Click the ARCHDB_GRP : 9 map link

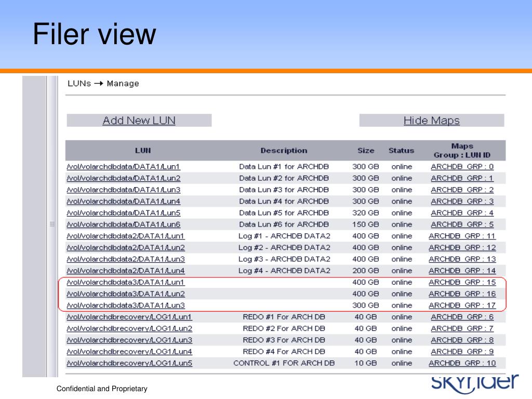click(462, 351)
